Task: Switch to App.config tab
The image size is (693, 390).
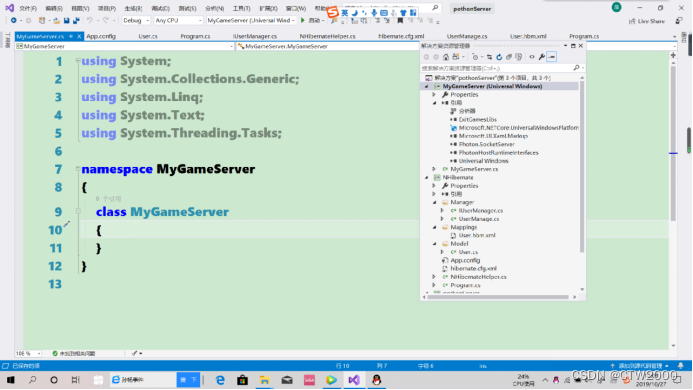Action: coord(101,36)
